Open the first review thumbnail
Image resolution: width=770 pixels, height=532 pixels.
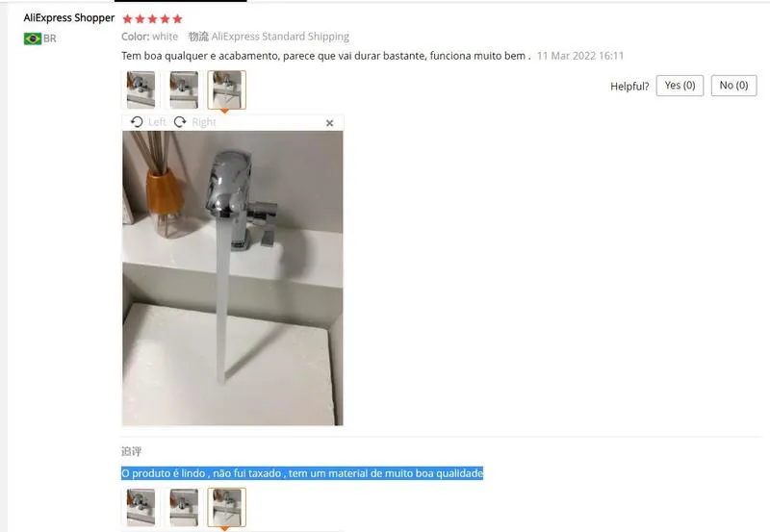click(x=141, y=89)
